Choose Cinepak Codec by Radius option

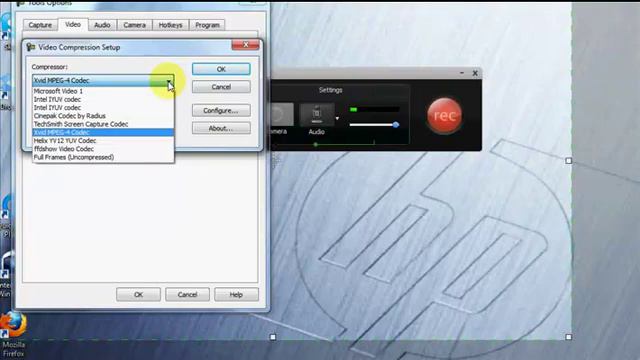coord(103,116)
